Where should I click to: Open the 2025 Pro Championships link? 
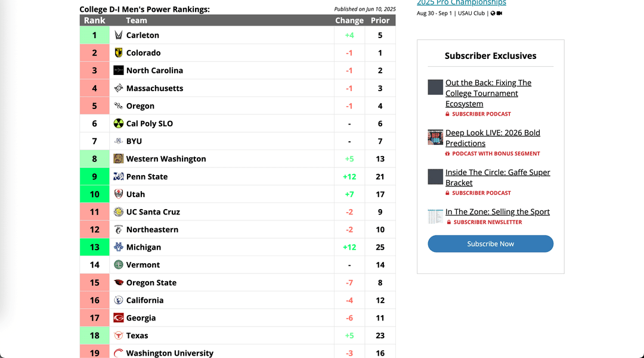461,2
